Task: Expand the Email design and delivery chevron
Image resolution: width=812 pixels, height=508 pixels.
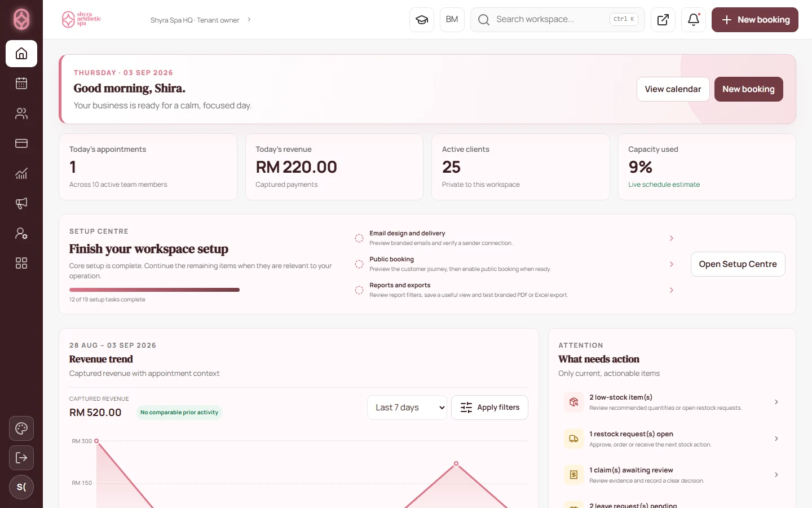Action: (672, 238)
